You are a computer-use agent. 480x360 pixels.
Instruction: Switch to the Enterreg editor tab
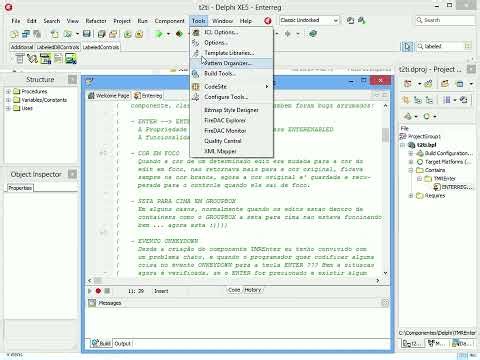(148, 96)
